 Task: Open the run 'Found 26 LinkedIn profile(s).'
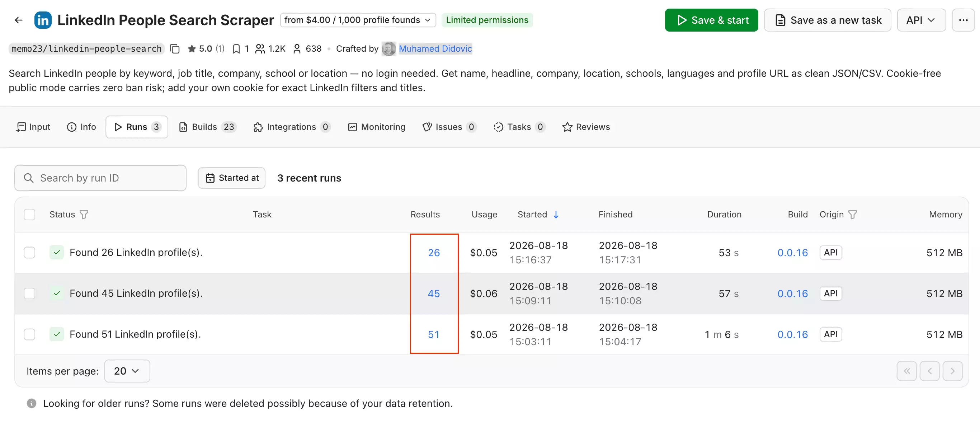click(136, 253)
